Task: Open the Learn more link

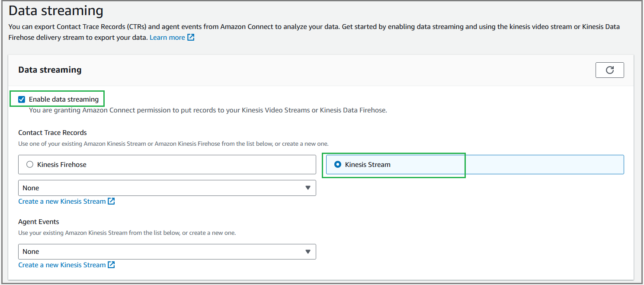Action: point(167,38)
